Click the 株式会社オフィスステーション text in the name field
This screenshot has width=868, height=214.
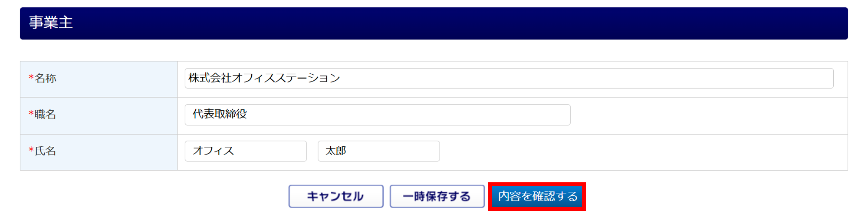(264, 78)
